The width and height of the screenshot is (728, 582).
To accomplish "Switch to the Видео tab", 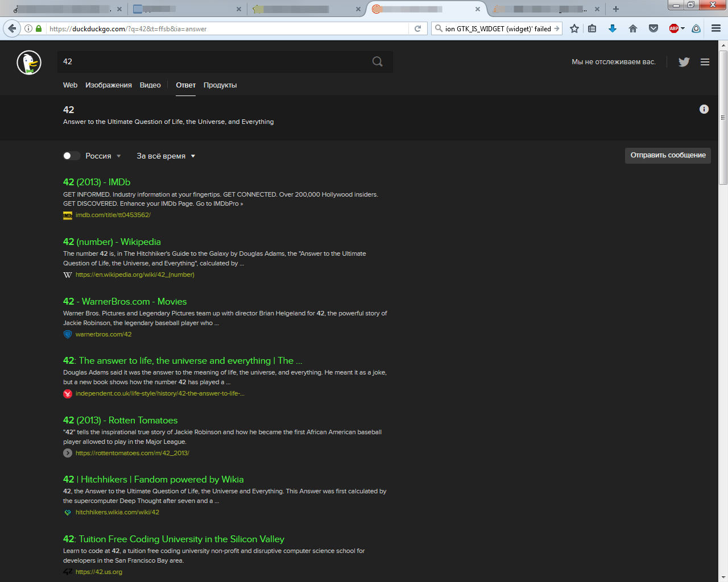I will (x=150, y=85).
